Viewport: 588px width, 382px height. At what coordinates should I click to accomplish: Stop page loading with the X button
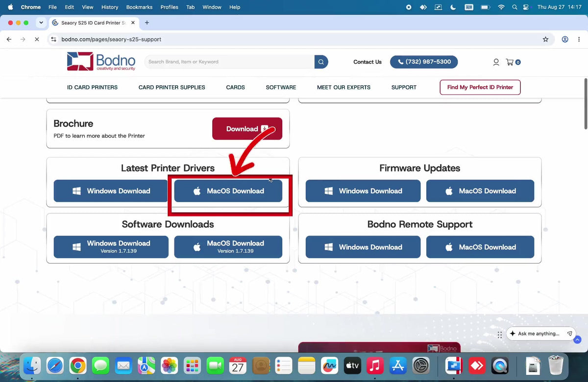(37, 39)
